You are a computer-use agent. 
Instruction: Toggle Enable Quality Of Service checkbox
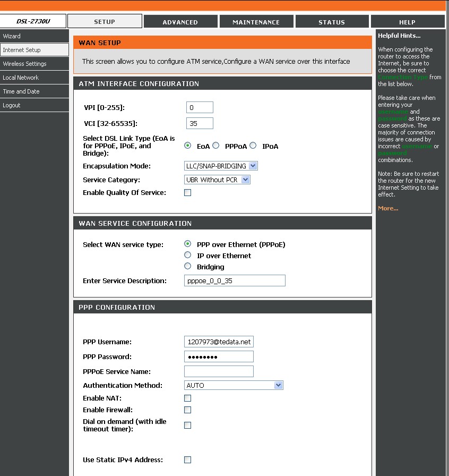187,192
